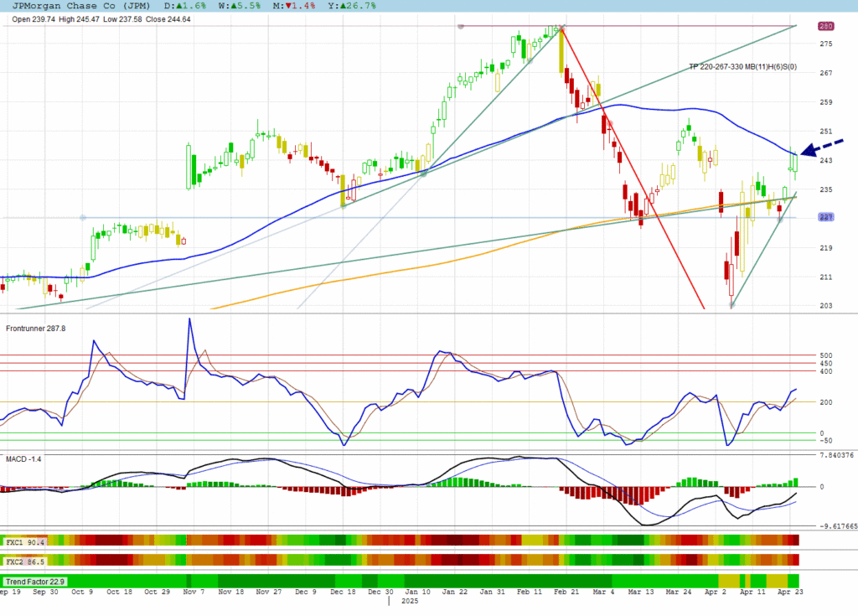Click the Frontrunner 200 level label
This screenshot has height=616, width=858.
[x=825, y=402]
